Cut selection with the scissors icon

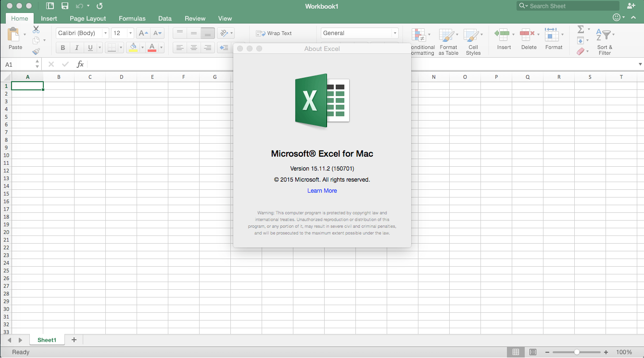click(x=36, y=30)
